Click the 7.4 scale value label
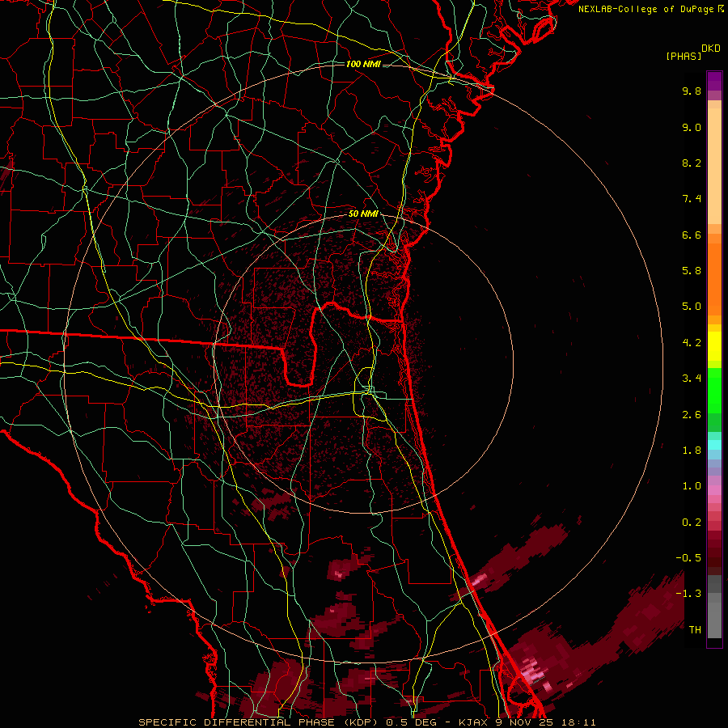Viewport: 728px width, 728px height. (692, 199)
